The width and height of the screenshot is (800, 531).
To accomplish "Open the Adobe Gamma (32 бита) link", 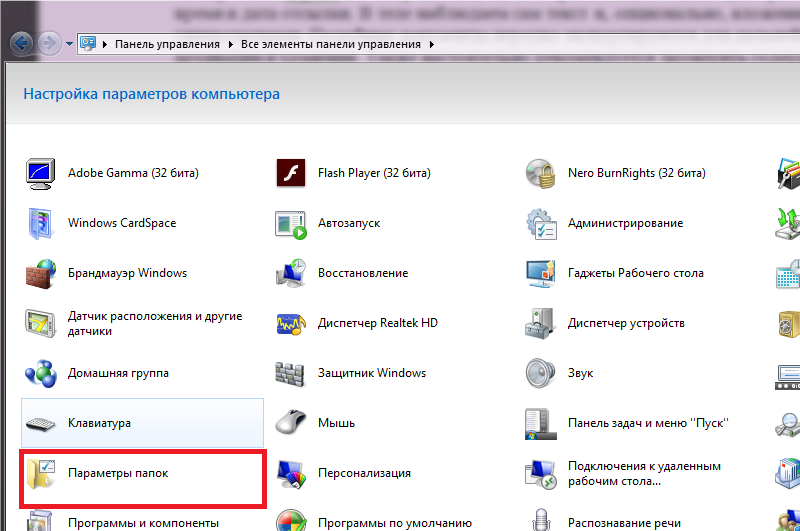I will tap(133, 173).
